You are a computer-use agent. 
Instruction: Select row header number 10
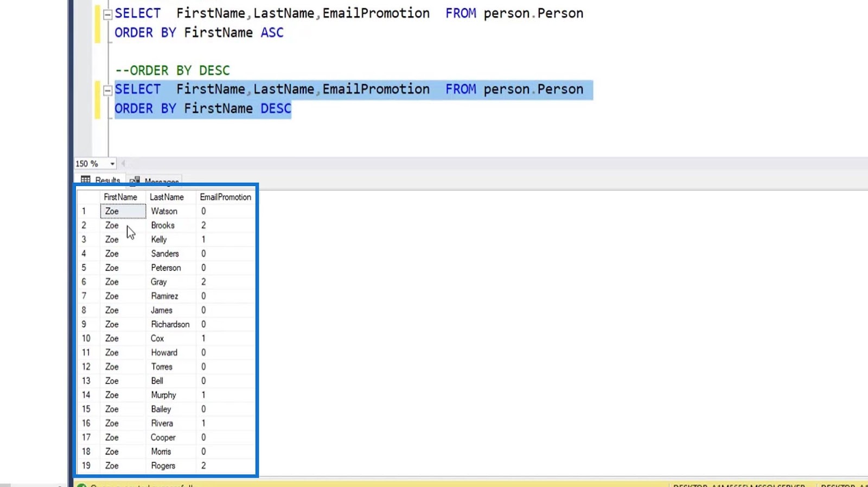pos(88,338)
